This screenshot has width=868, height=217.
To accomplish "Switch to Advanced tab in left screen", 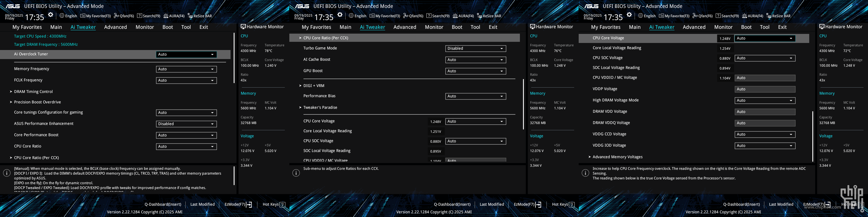I will pos(115,27).
